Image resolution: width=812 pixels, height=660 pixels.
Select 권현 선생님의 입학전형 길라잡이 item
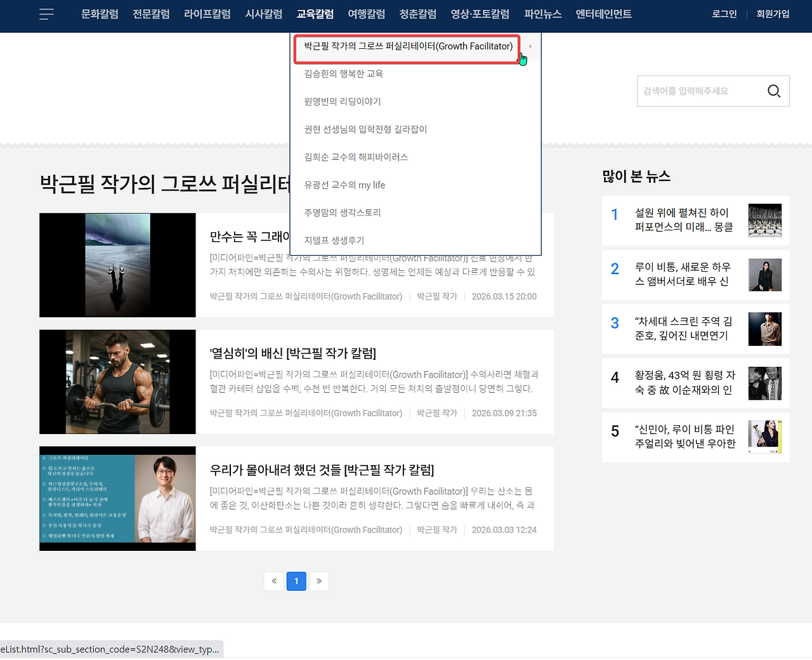(366, 129)
